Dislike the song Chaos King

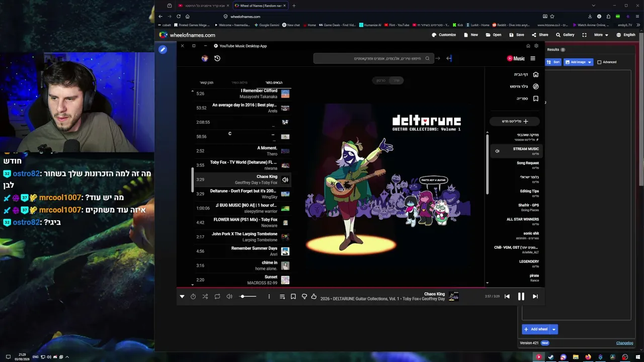304,297
